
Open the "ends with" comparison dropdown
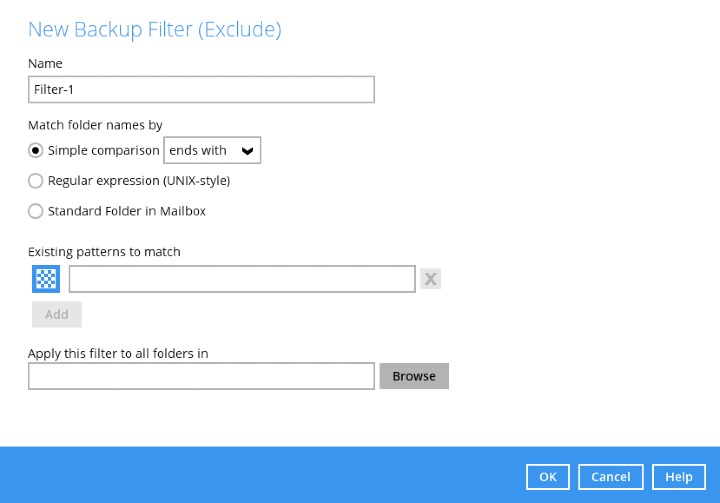point(211,151)
